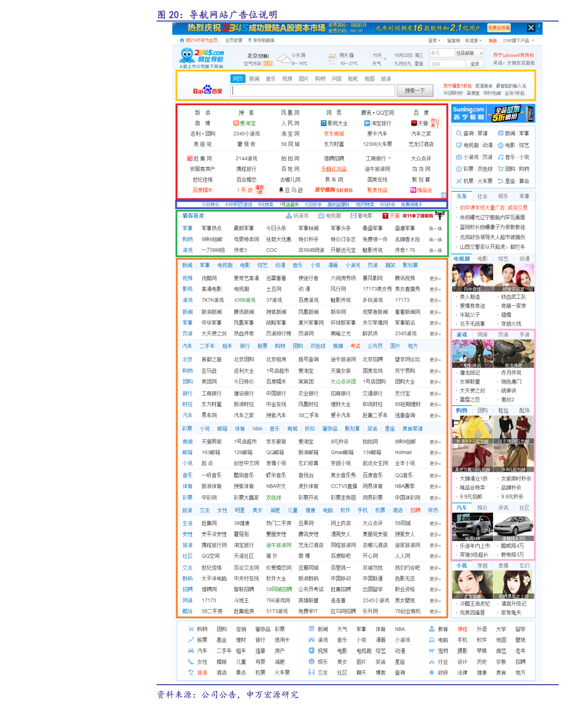Viewport: 588px width, 709px height.
Task: Close the top celebration banner
Action: pos(531,28)
